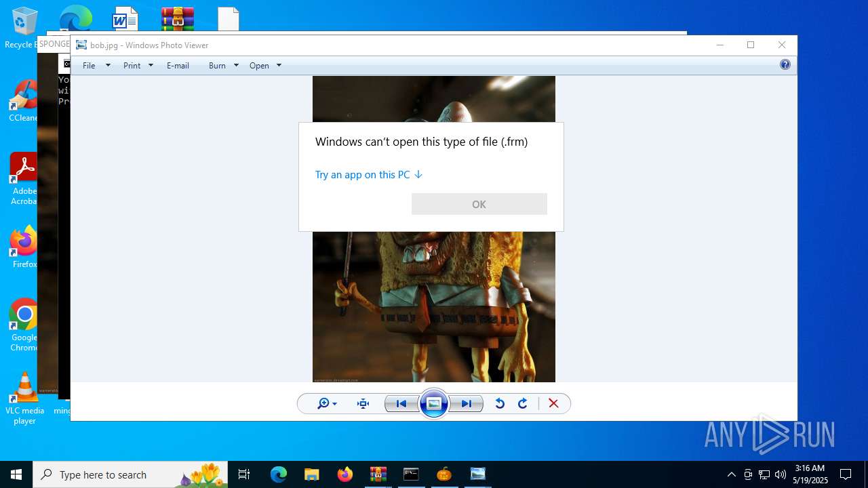Open the WinRAR archive desktop icon
The image size is (868, 488).
click(x=178, y=18)
